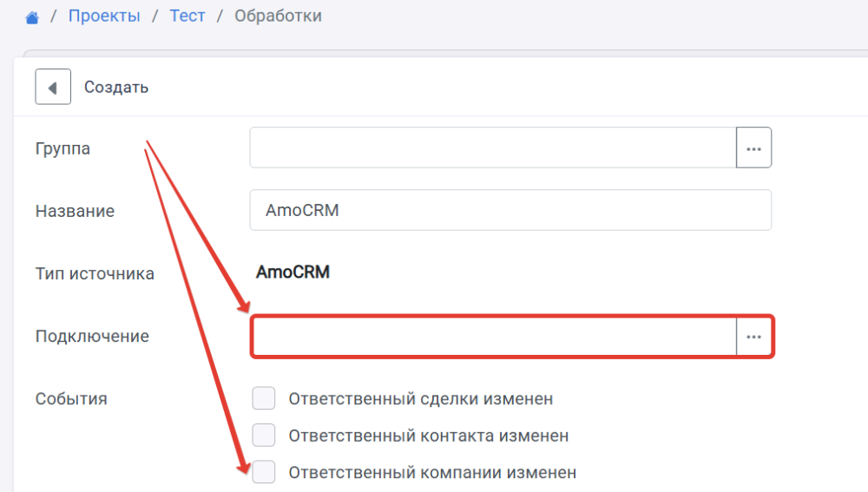Open Подключение selection ellipsis button
This screenshot has width=868, height=492.
(753, 337)
